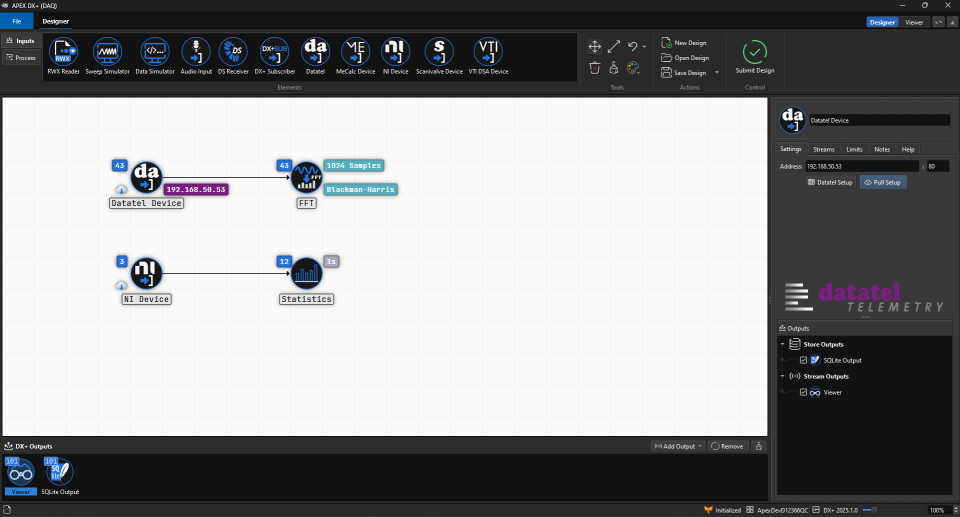Click the FFT node on canvas
960x517 pixels.
point(306,178)
